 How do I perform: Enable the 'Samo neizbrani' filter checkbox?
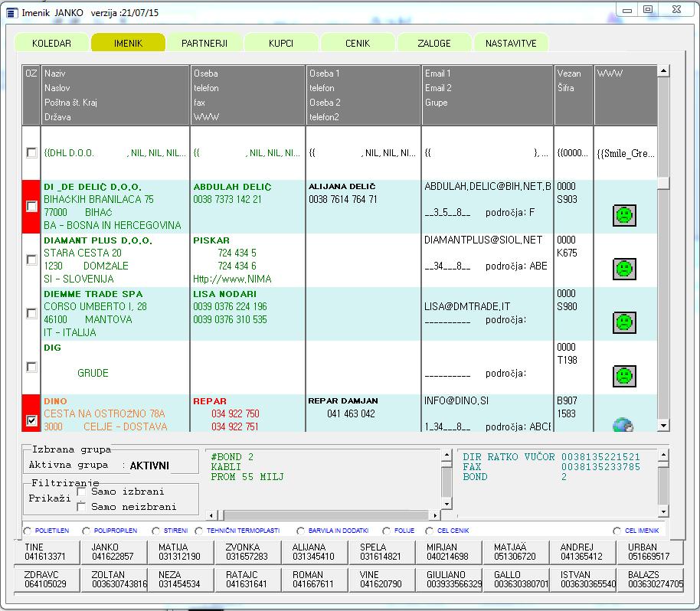[x=82, y=506]
